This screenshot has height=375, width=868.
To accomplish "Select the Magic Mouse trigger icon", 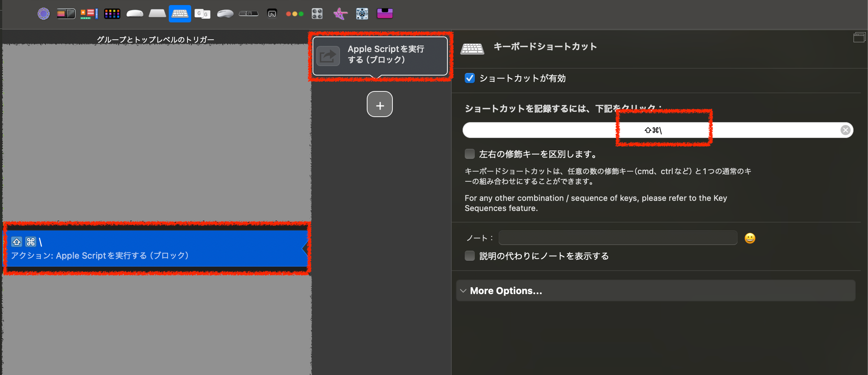I will (135, 14).
